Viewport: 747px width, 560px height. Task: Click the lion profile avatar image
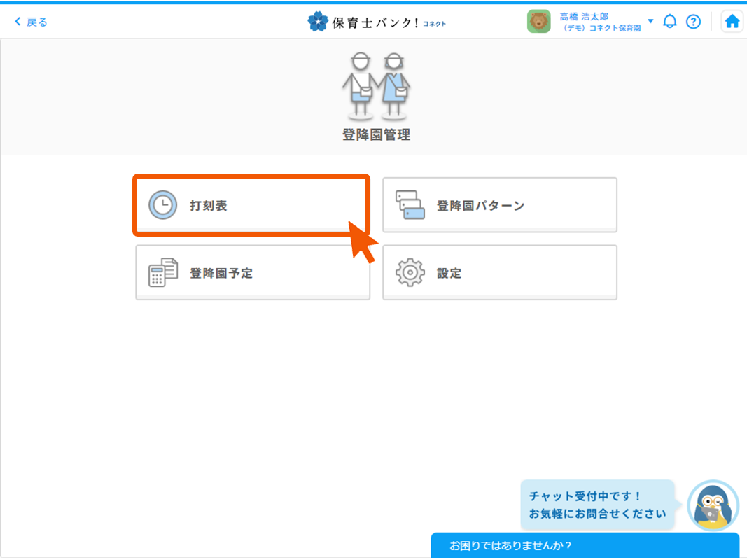click(539, 21)
